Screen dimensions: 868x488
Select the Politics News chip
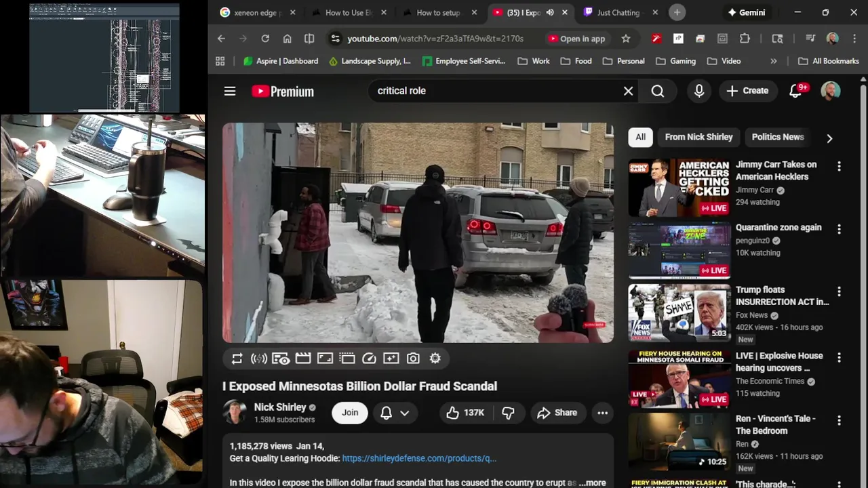[778, 137]
